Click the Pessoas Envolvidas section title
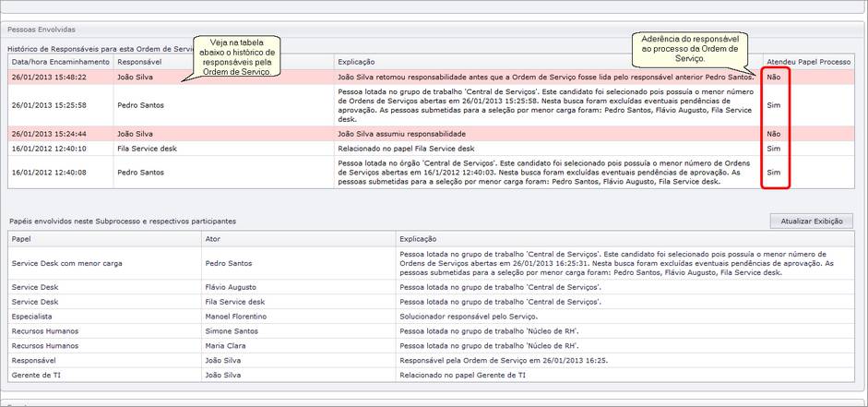Viewport: 868px width, 407px height. pos(42,29)
